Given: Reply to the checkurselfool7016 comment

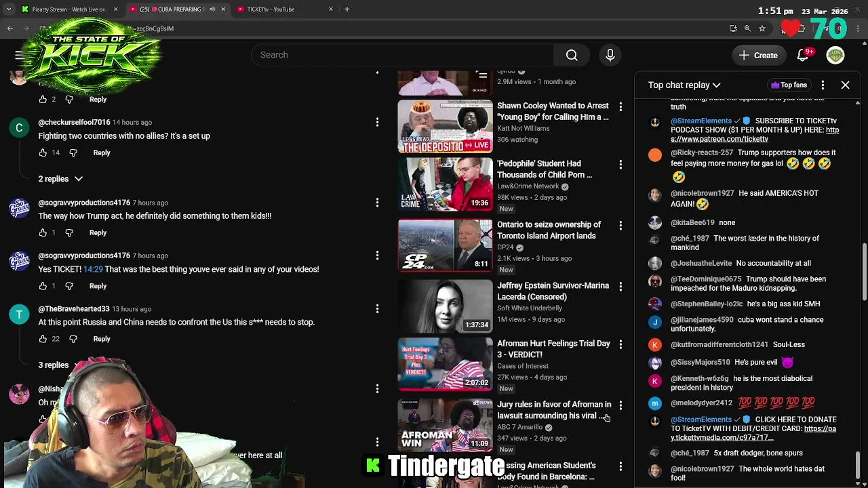Looking at the screenshot, I should (102, 152).
